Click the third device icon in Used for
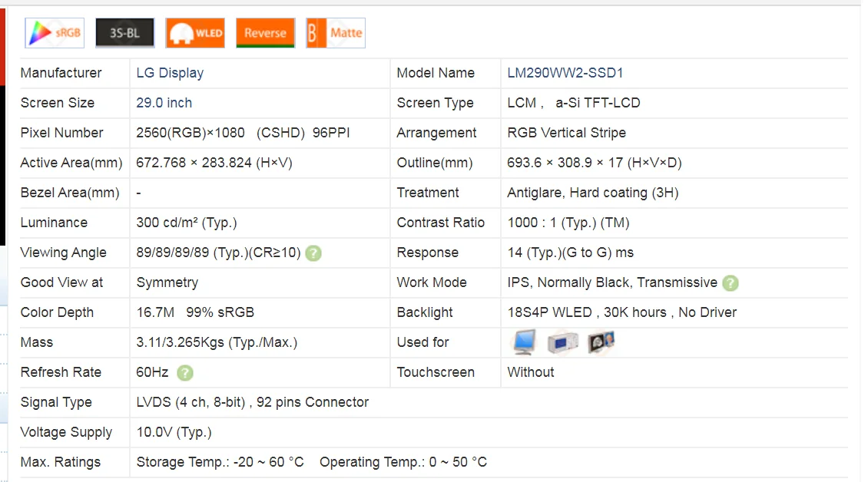Screen dimensions: 868x482 601,342
